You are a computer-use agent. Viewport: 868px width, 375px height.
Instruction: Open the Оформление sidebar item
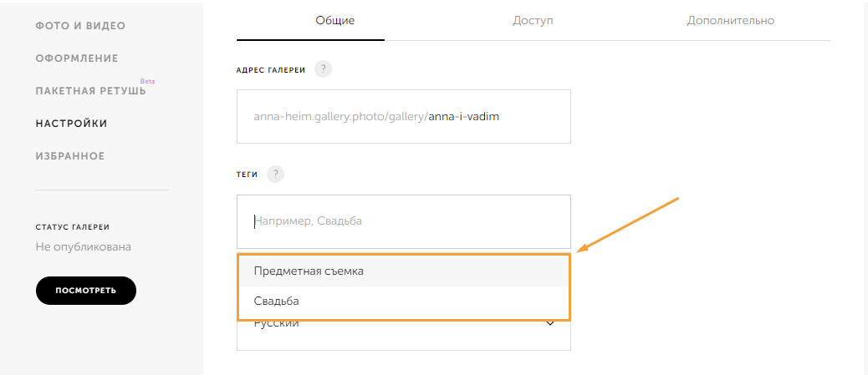77,58
